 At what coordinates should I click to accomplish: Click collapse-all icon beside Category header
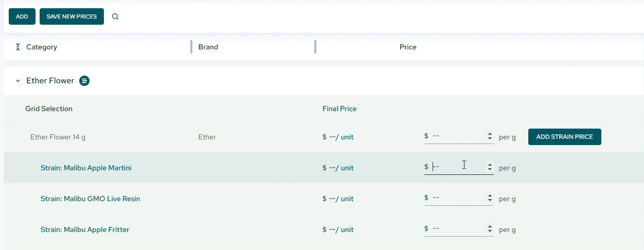[18, 47]
